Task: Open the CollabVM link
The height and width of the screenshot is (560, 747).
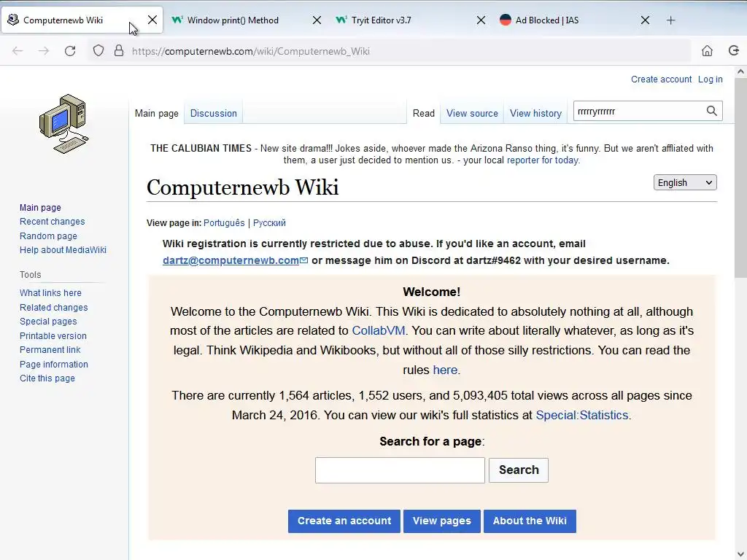Action: [379, 330]
